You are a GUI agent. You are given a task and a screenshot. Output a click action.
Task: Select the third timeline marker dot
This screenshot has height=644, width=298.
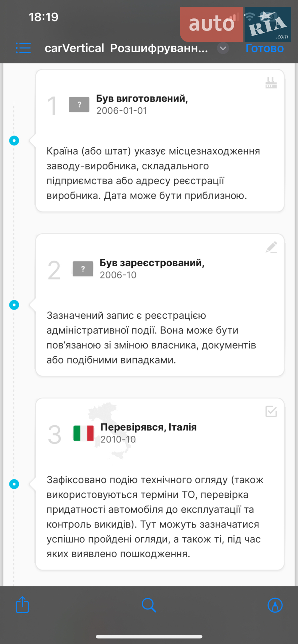(14, 484)
